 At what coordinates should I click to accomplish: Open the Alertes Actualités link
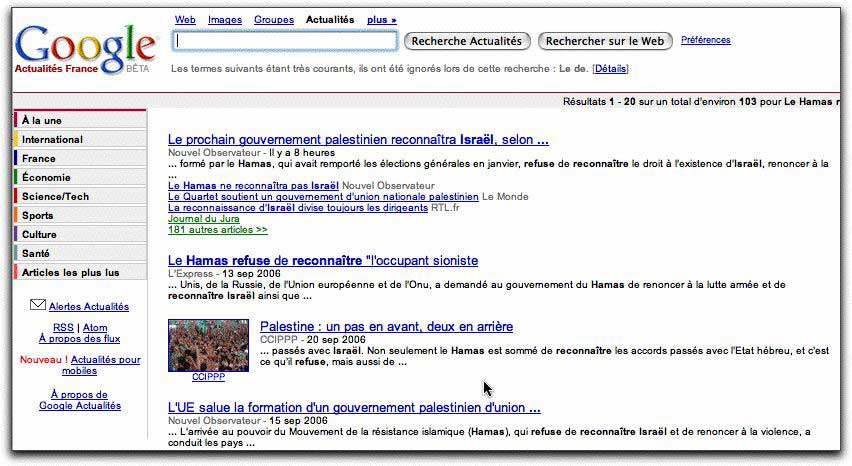coord(89,306)
